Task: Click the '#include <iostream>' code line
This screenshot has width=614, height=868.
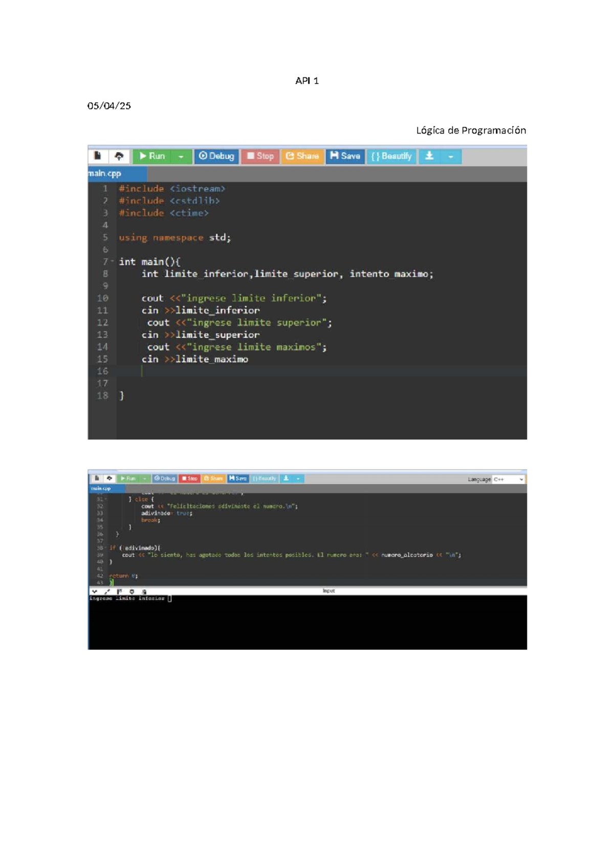Action: click(x=172, y=189)
